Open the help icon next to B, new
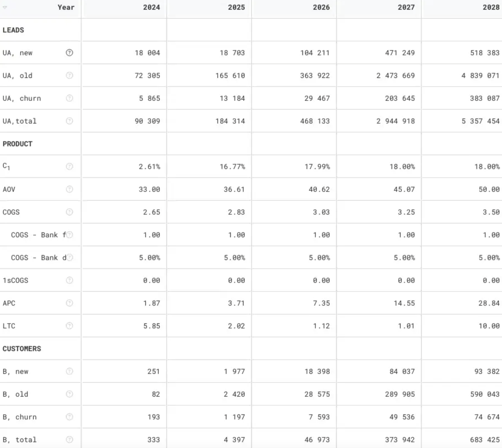Screen dimensions: 502x448 point(69,371)
